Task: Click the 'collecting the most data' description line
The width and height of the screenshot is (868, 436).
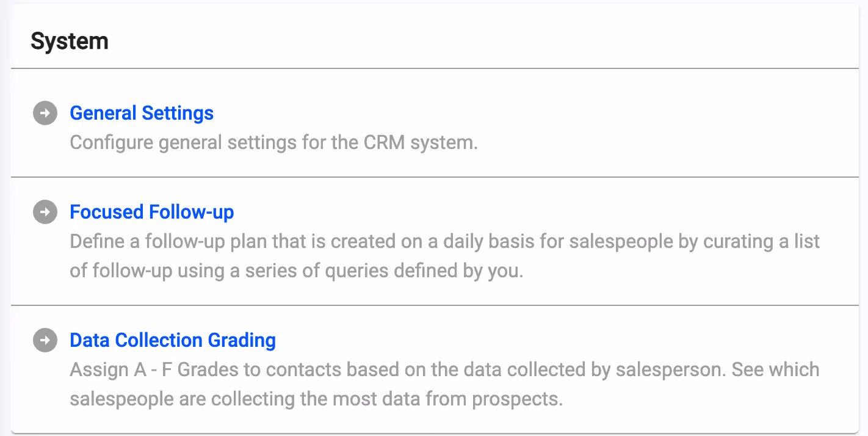Action: [x=316, y=399]
